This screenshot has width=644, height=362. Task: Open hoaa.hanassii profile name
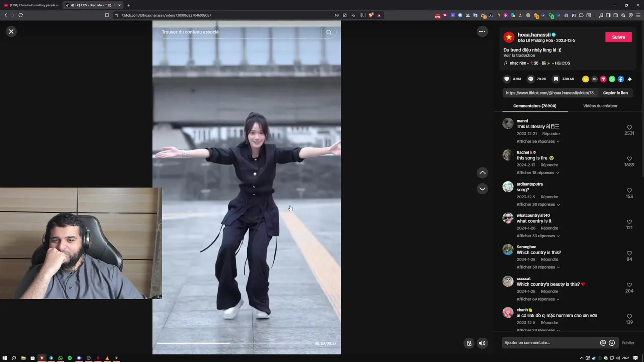pos(534,35)
